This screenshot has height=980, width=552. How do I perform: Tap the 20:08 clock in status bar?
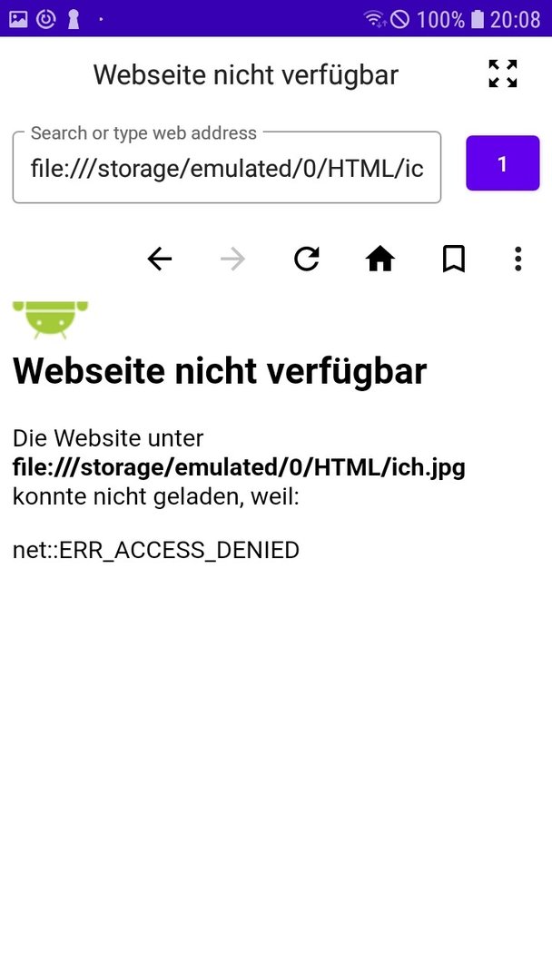(x=515, y=19)
